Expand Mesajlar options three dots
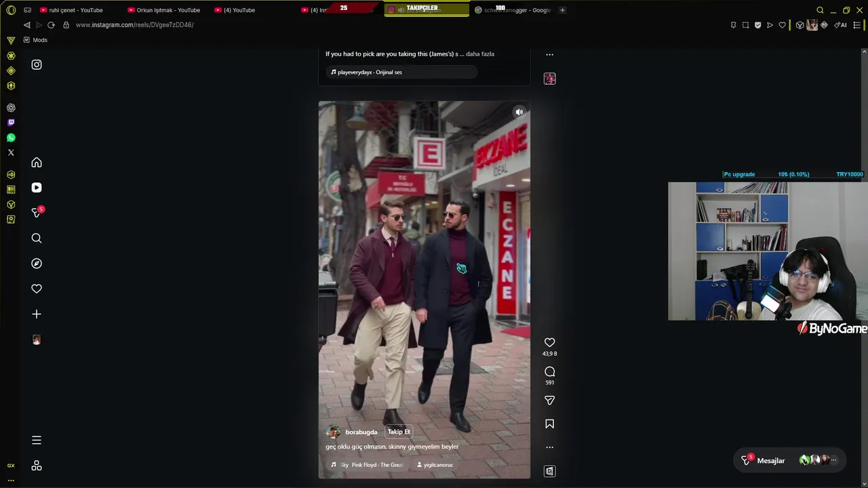Image resolution: width=868 pixels, height=488 pixels. click(833, 460)
